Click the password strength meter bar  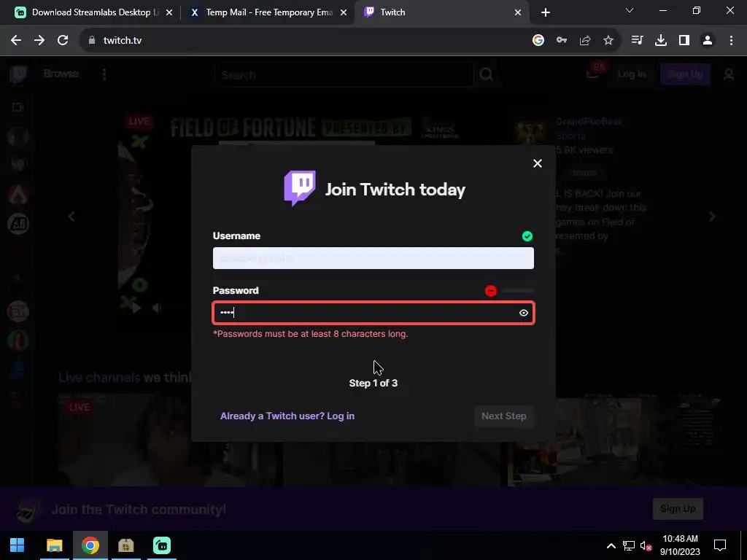pyautogui.click(x=519, y=290)
